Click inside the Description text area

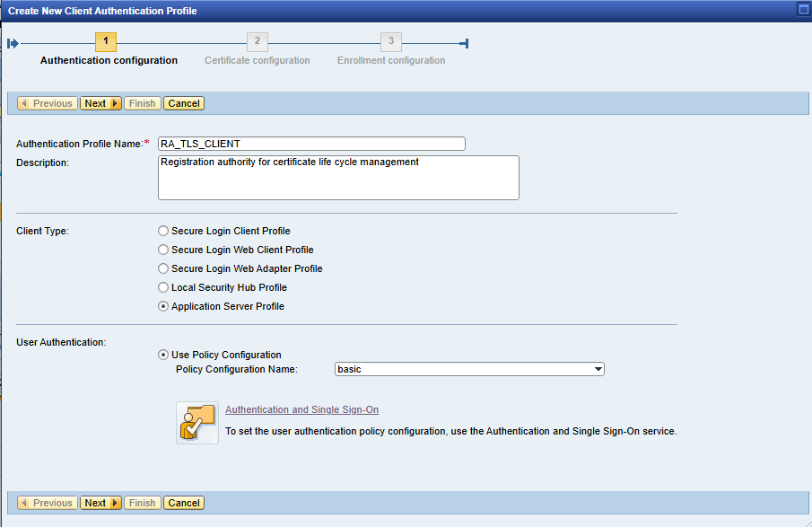[338, 178]
